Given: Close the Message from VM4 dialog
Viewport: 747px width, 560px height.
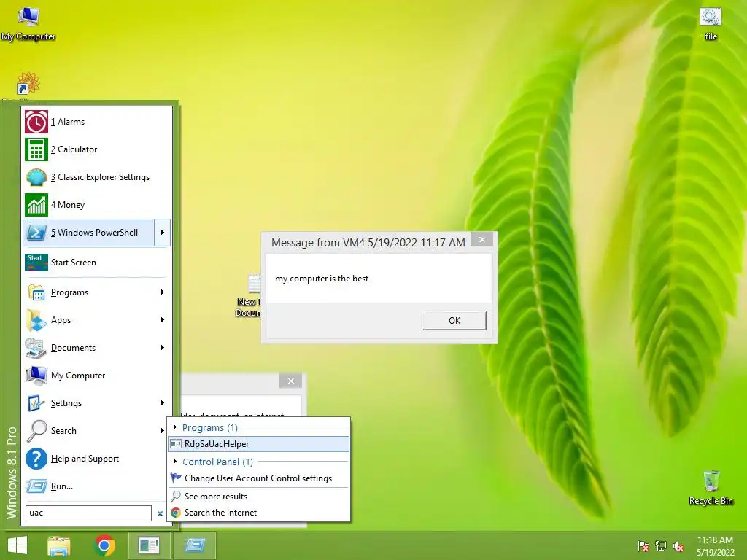Looking at the screenshot, I should point(481,239).
